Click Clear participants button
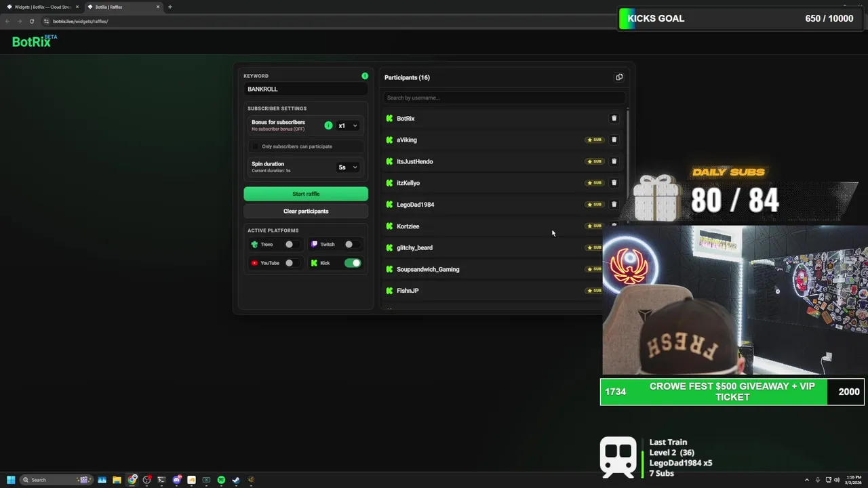 (306, 211)
